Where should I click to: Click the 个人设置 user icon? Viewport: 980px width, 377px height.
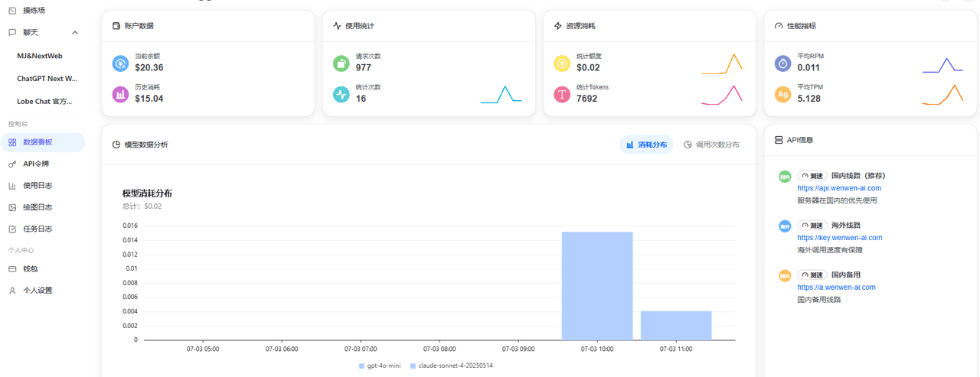click(12, 291)
